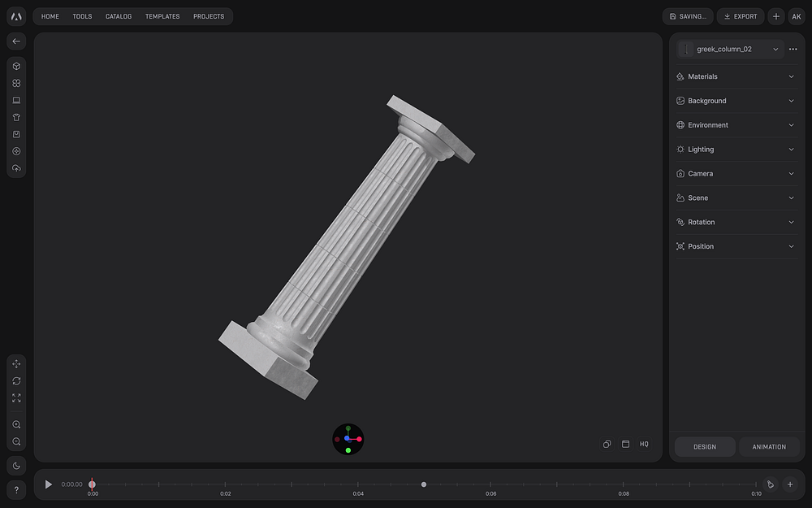The width and height of the screenshot is (812, 508).
Task: Select the rotate tool
Action: coord(16,381)
